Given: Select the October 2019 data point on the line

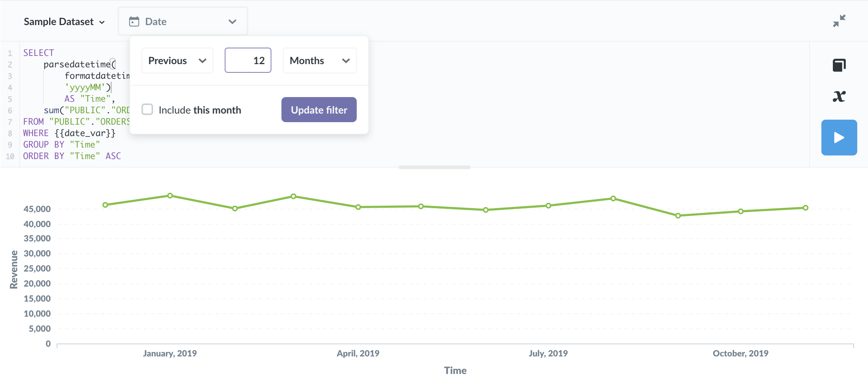Looking at the screenshot, I should (x=741, y=211).
